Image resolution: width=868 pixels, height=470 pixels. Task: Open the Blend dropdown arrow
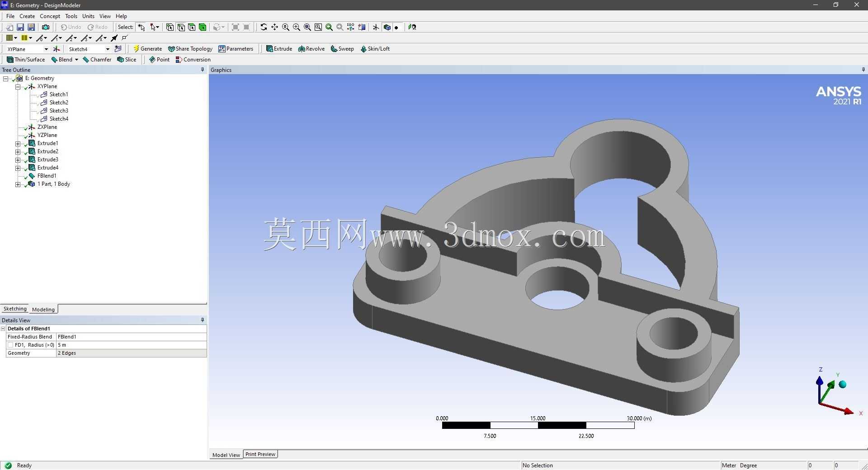[76, 60]
